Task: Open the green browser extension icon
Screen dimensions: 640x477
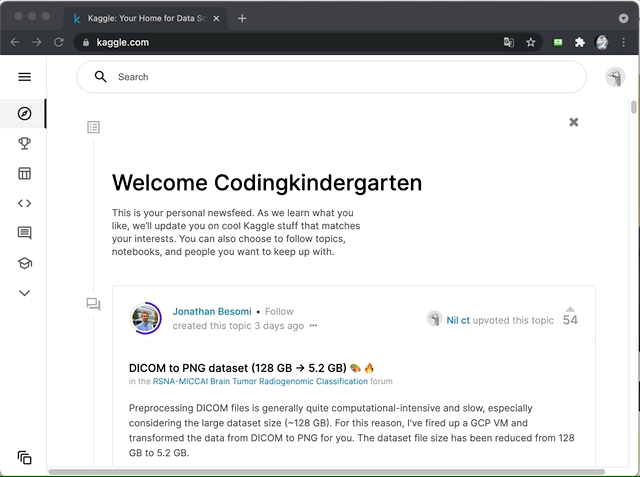Action: pos(558,42)
